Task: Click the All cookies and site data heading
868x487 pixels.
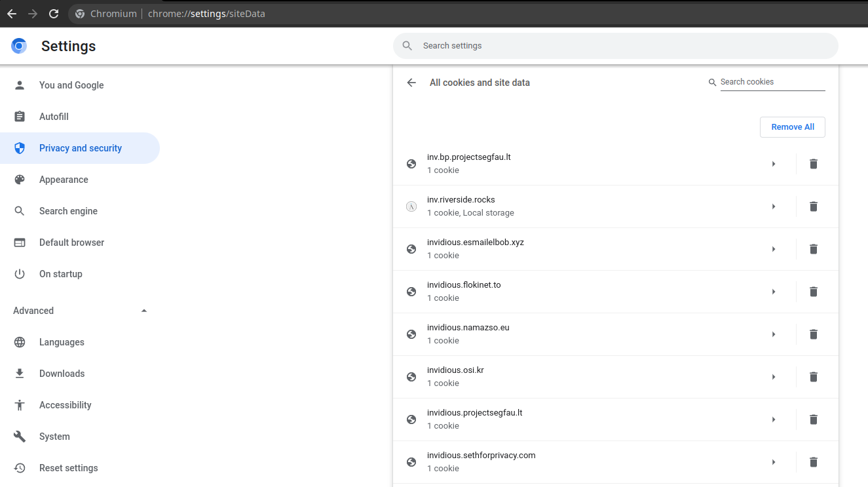Action: [x=480, y=83]
